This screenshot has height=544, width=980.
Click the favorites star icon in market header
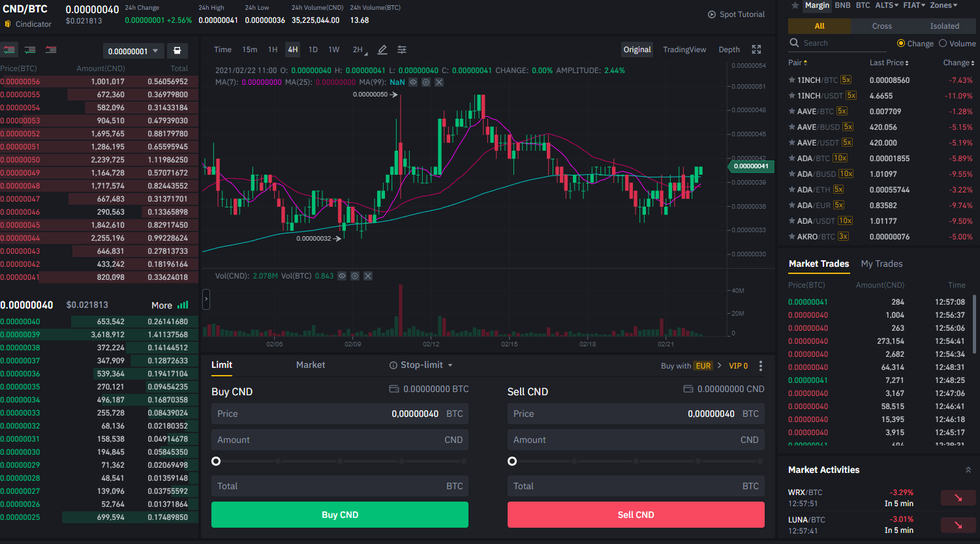(x=795, y=5)
